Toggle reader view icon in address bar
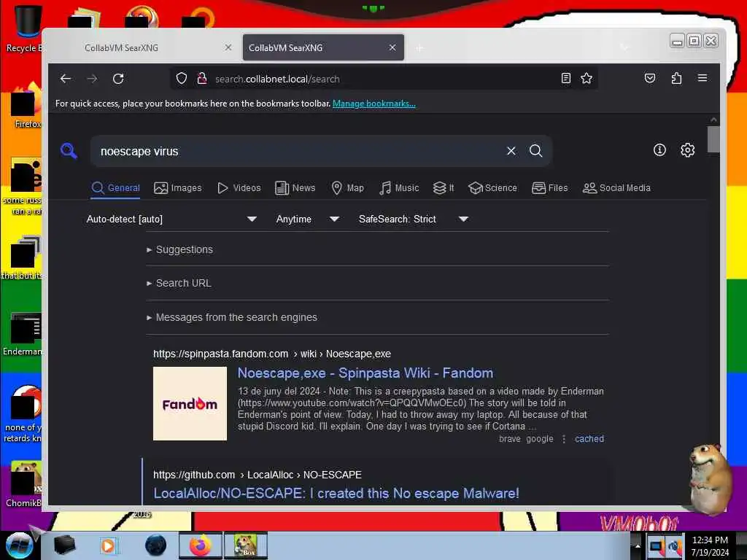This screenshot has width=747, height=560. (565, 78)
